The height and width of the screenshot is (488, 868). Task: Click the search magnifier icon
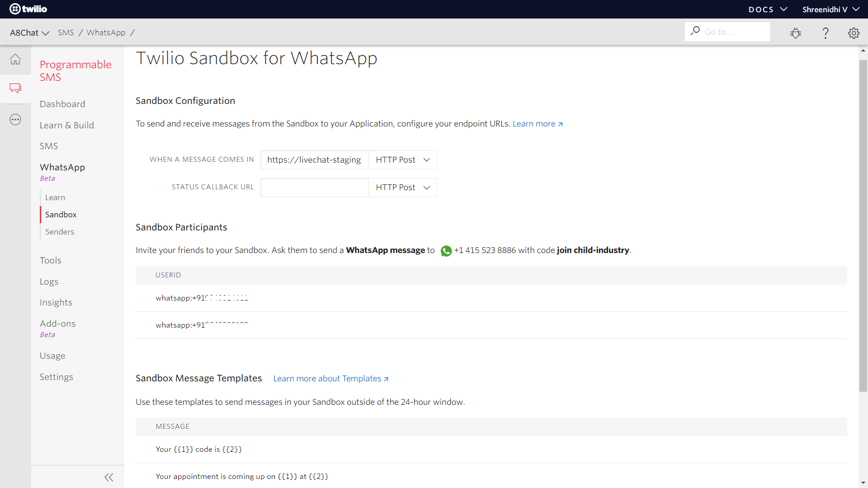[695, 31]
